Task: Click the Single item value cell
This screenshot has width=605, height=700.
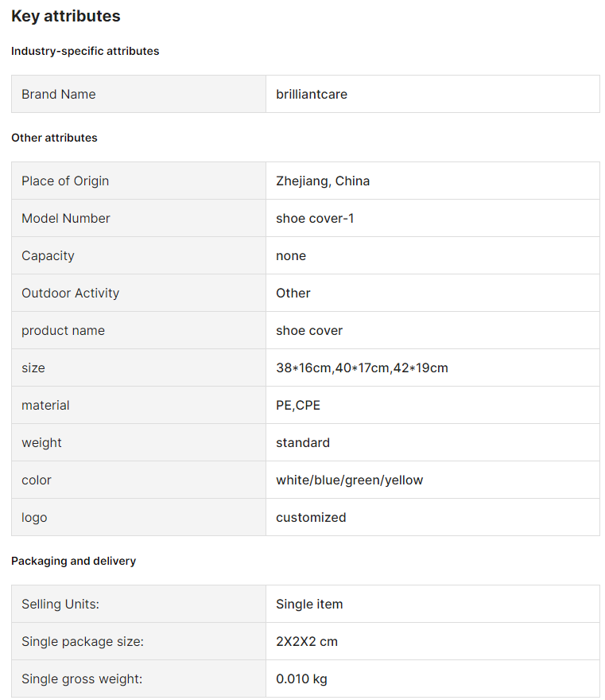Action: pyautogui.click(x=432, y=604)
